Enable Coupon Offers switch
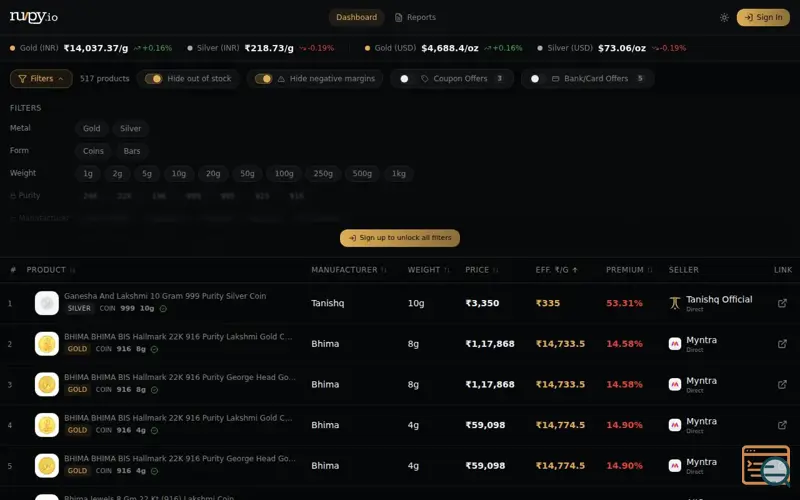 407,79
